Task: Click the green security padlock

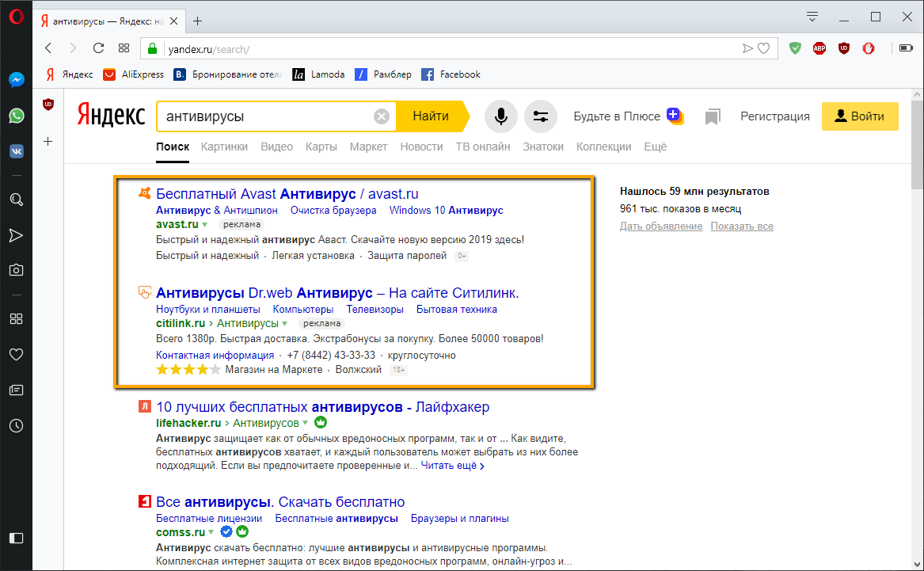Action: 152,49
